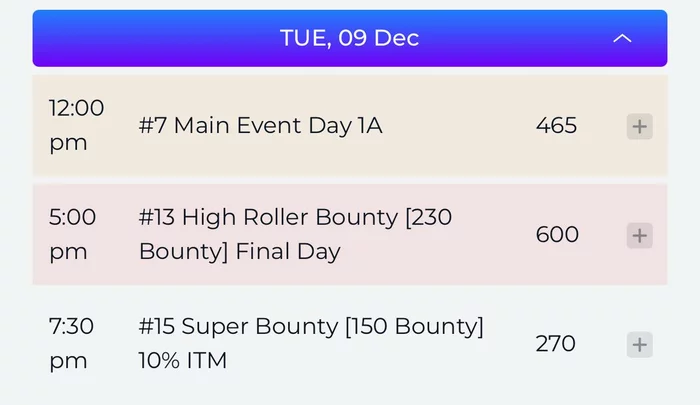Click the 465 buy-in amount
Image resolution: width=700 pixels, height=405 pixels.
pyautogui.click(x=556, y=126)
